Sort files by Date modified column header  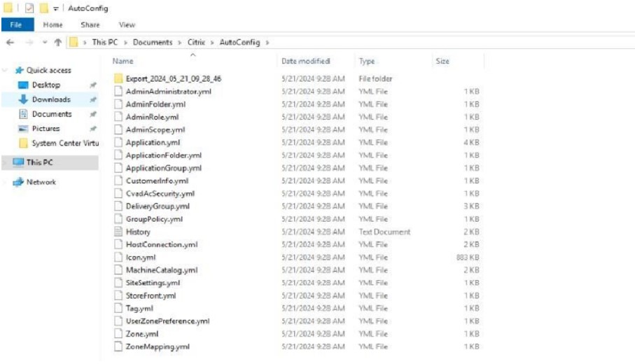(x=305, y=62)
